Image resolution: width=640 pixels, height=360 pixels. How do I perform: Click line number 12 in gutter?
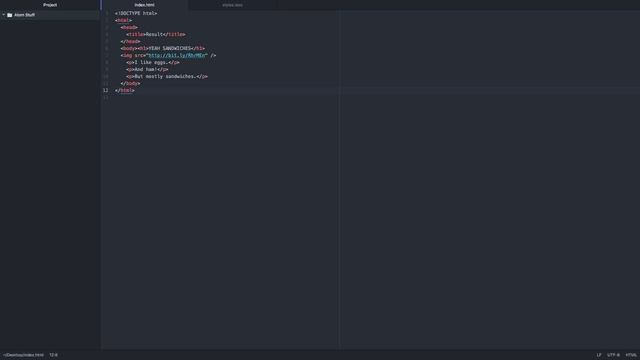pyautogui.click(x=106, y=91)
